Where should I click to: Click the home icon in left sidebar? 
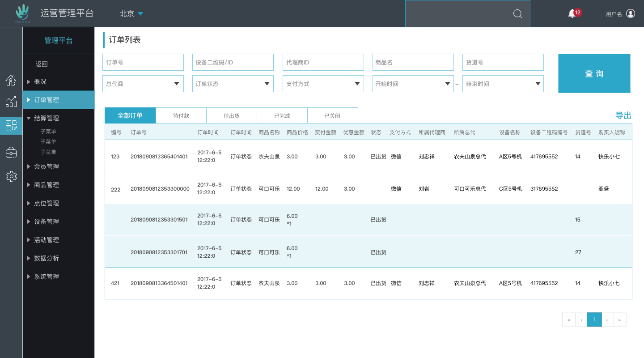[11, 80]
